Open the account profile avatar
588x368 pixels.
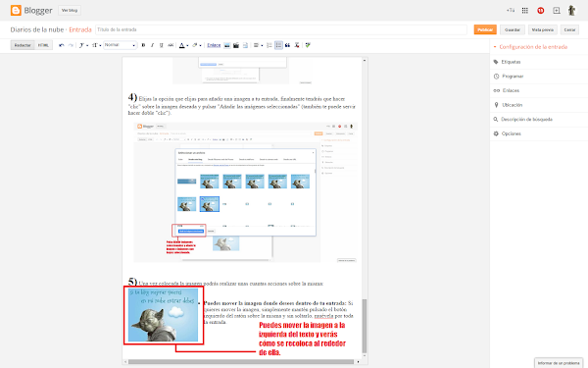572,10
